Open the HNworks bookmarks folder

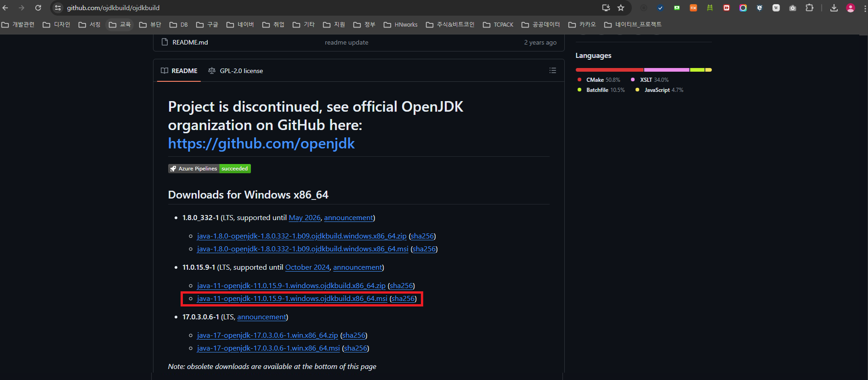click(x=401, y=24)
